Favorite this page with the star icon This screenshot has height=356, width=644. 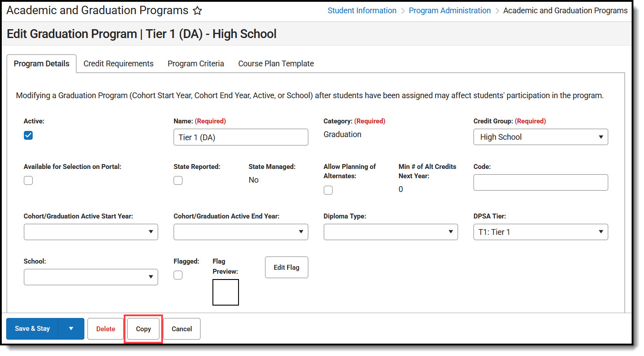197,11
